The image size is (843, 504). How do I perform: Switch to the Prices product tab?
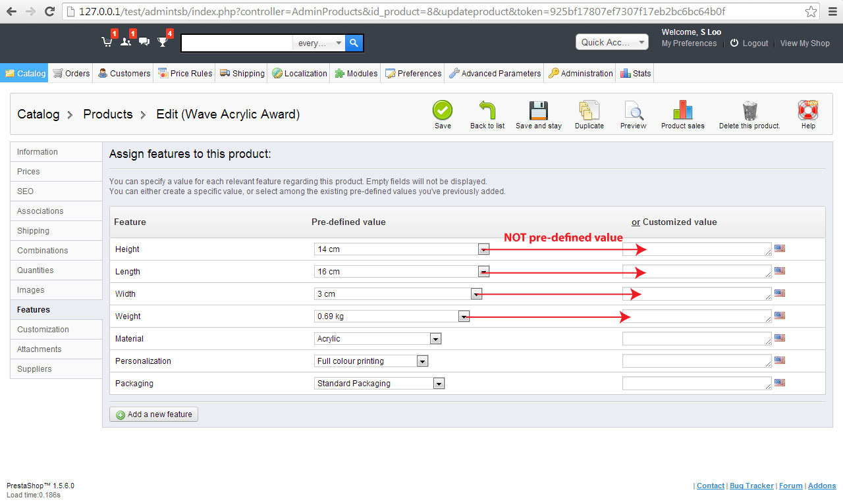pyautogui.click(x=56, y=172)
